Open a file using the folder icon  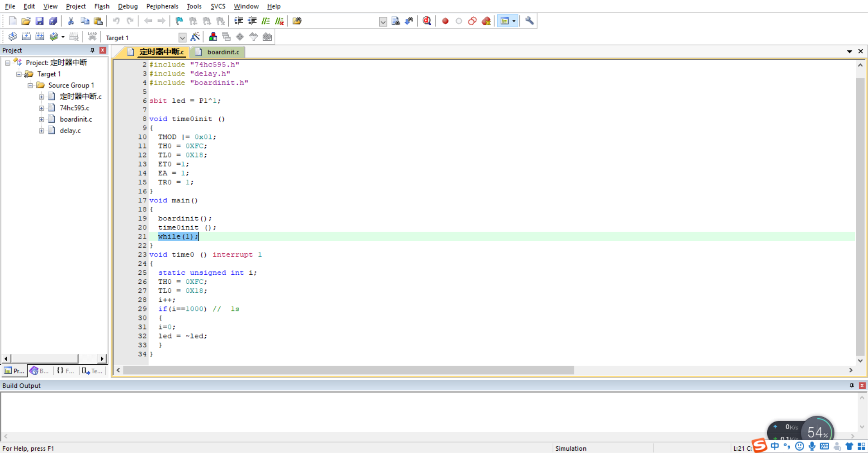tap(26, 21)
